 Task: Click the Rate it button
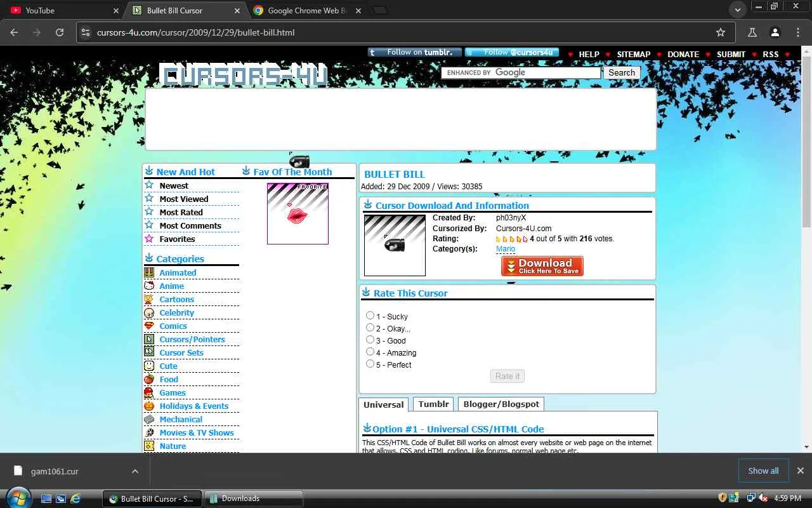coord(507,376)
